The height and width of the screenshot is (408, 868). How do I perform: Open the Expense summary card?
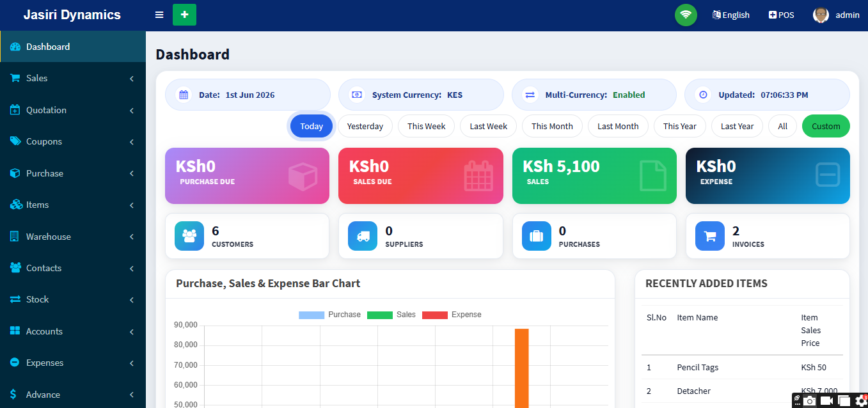click(768, 176)
